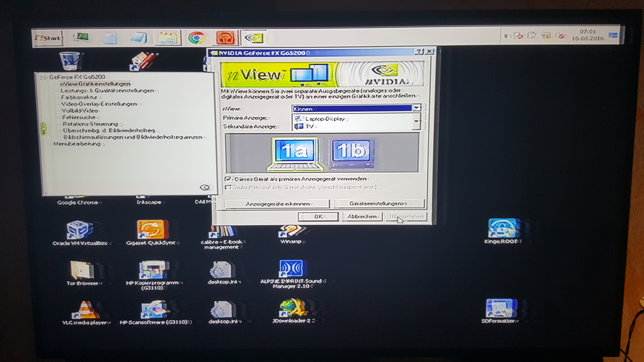Collapse the GeForce FX Go5200 tree node
Image resolution: width=644 pixels, height=362 pixels.
point(43,77)
